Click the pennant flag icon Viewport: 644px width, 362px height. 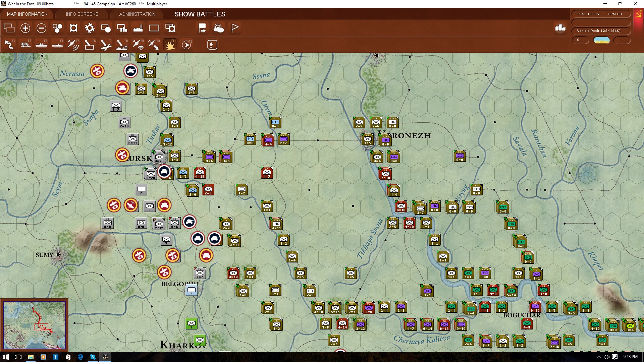tap(235, 28)
